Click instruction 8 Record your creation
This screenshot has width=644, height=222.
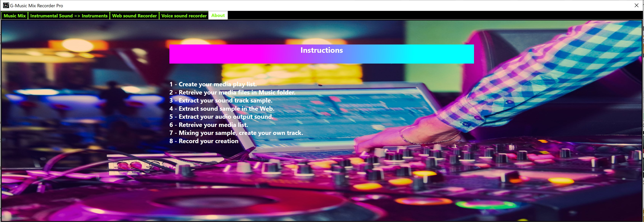(204, 141)
